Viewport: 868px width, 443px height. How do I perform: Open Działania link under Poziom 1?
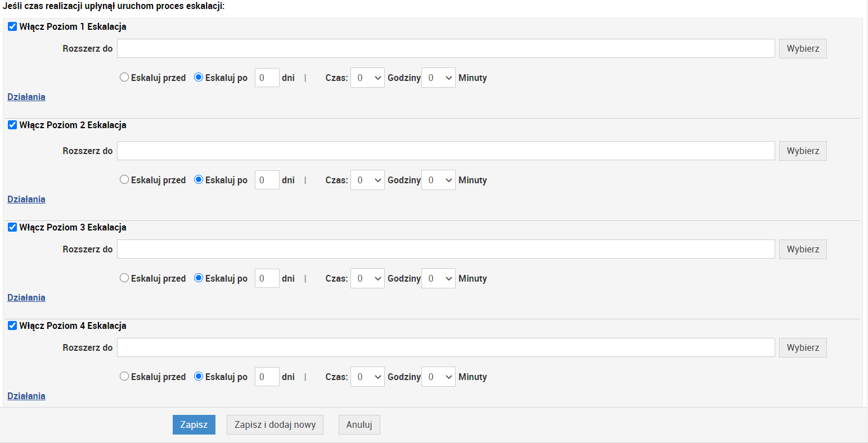point(26,97)
